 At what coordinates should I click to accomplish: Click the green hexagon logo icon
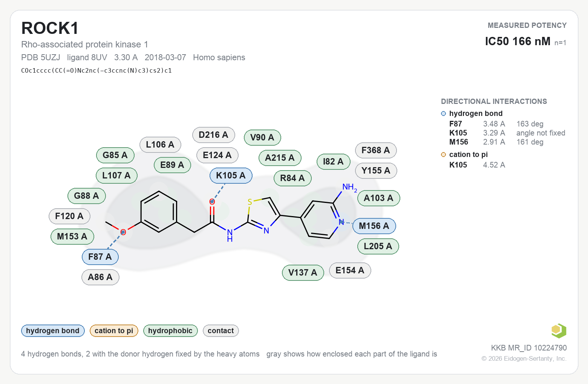coord(559,331)
